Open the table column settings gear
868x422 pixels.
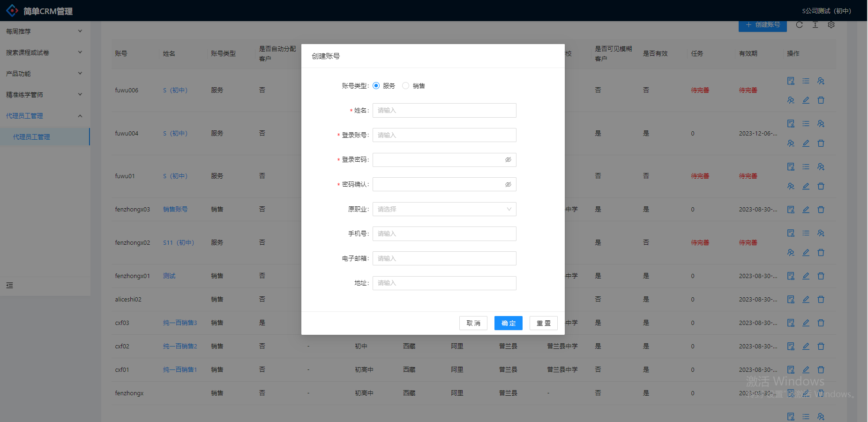tap(831, 25)
